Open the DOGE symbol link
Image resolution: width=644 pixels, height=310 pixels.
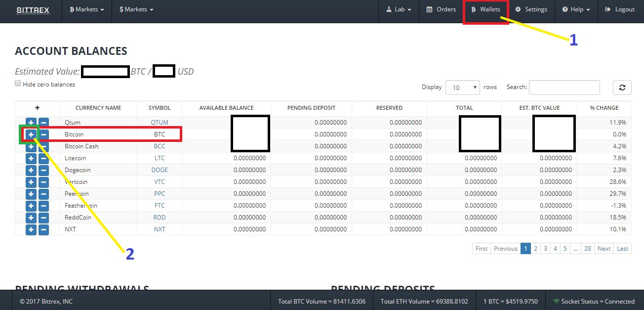160,170
